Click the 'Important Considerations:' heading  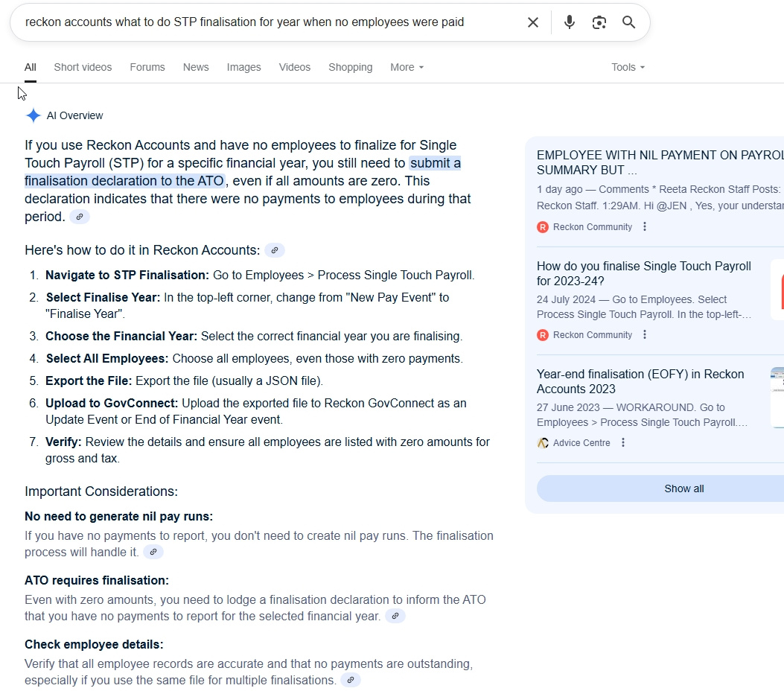coord(101,491)
